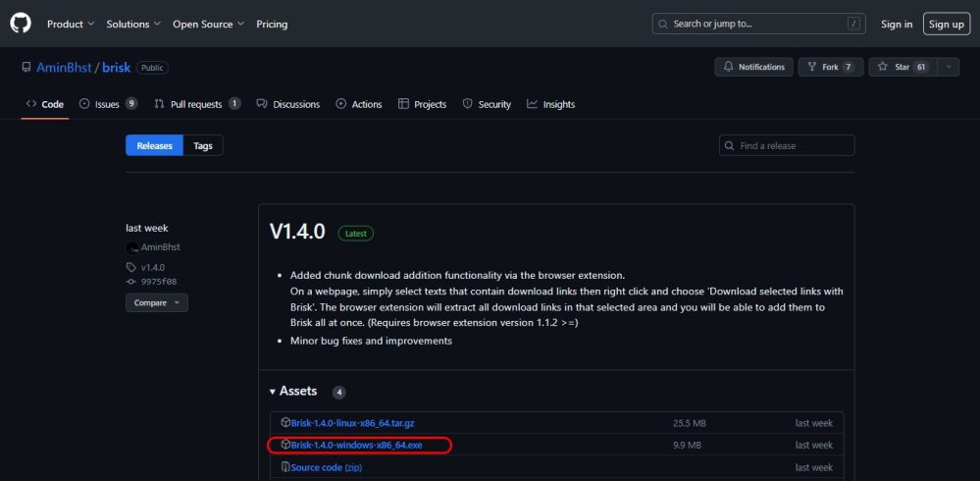Click the Pull requests count badge 1

coord(234,104)
